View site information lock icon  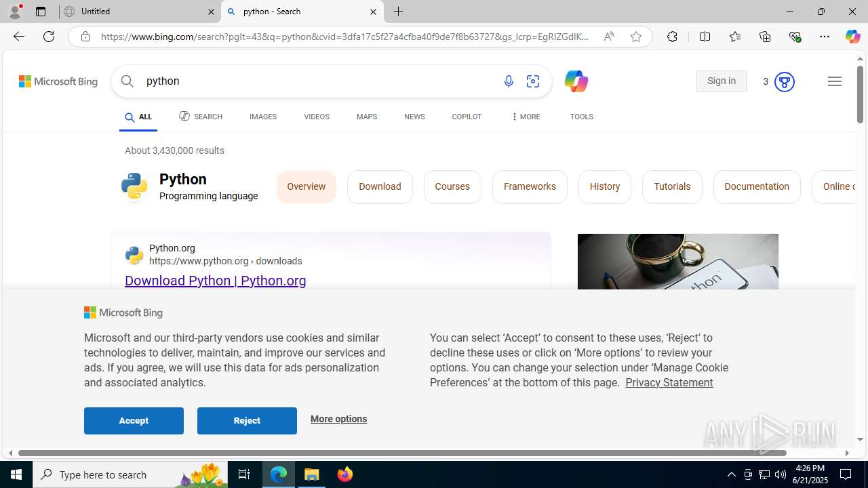pos(85,37)
